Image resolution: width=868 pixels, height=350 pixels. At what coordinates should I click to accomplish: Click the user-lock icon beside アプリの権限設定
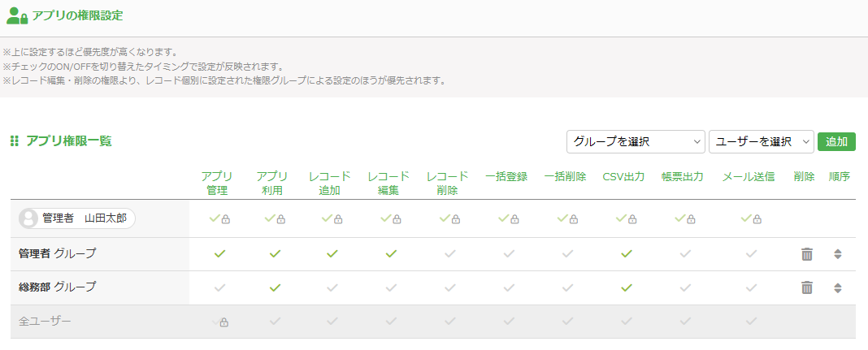tap(16, 15)
